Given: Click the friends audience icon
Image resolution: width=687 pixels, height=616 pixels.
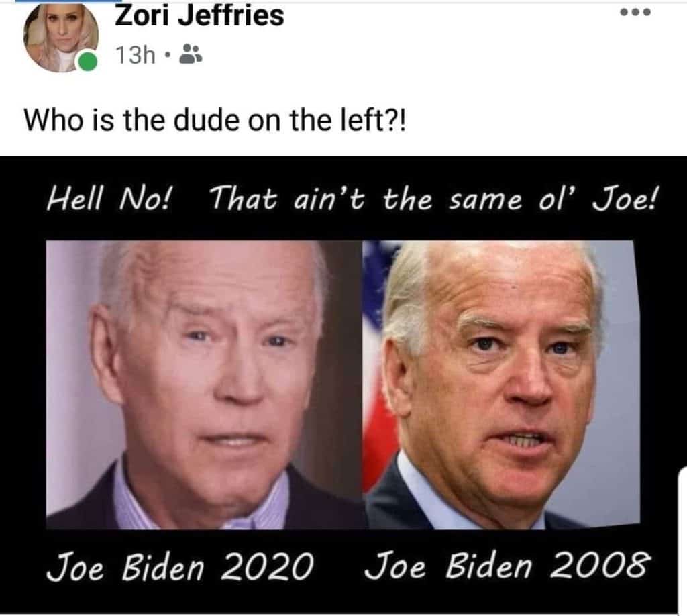Looking at the screenshot, I should click(191, 54).
